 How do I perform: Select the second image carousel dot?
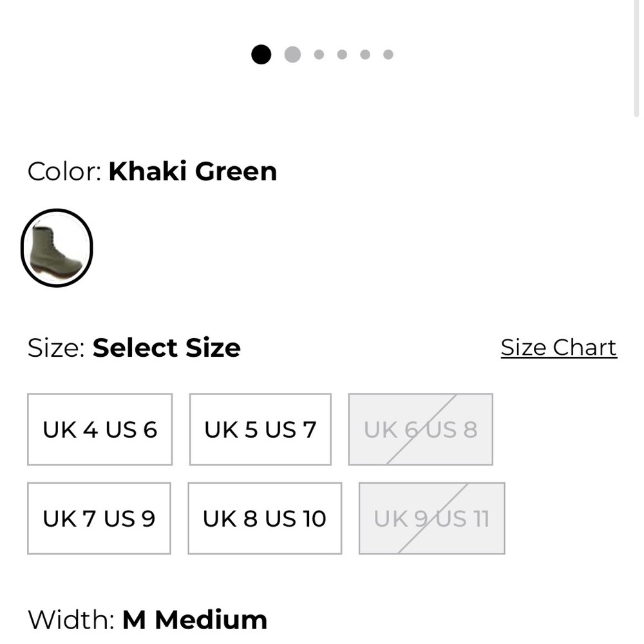[292, 55]
